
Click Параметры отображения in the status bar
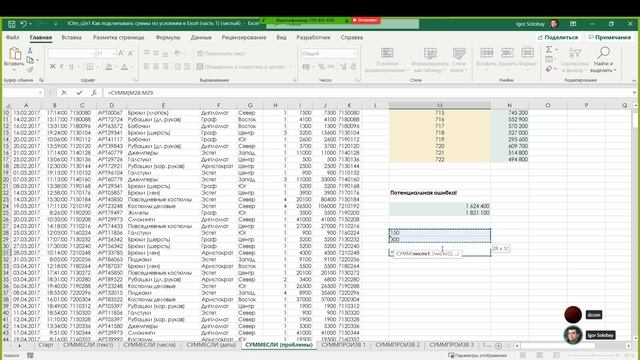coord(477,356)
